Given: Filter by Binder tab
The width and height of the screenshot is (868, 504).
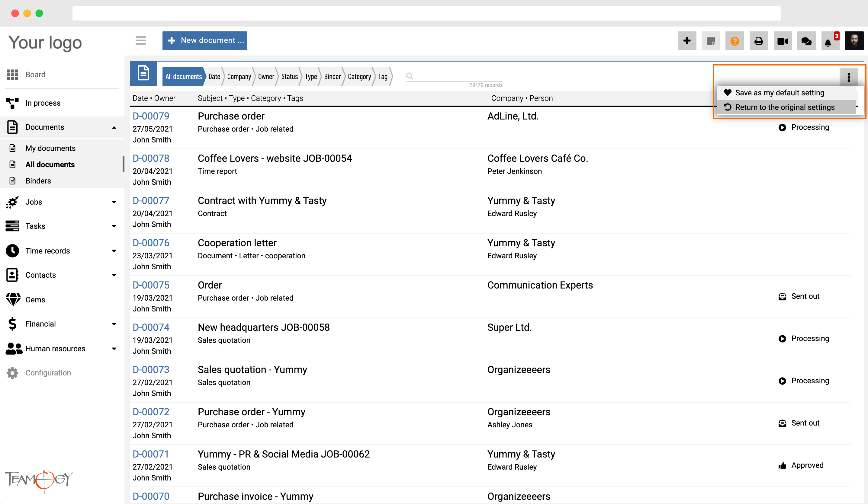Looking at the screenshot, I should (333, 76).
